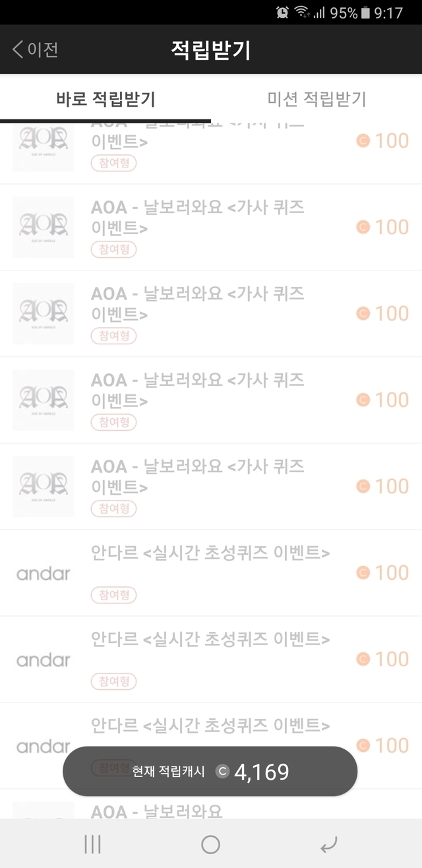
Task: Open the second 안다르 실시간 초성퀴즈 이벤트 title
Action: click(x=210, y=639)
